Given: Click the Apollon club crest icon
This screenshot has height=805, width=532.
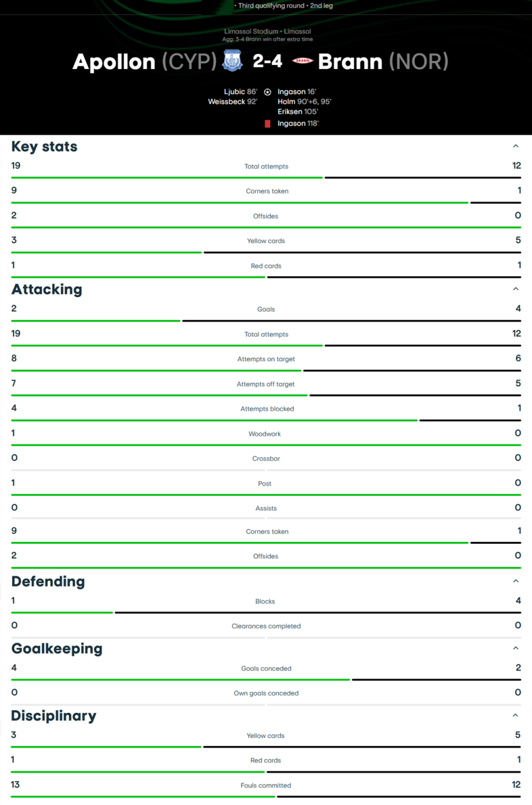Looking at the screenshot, I should click(232, 61).
